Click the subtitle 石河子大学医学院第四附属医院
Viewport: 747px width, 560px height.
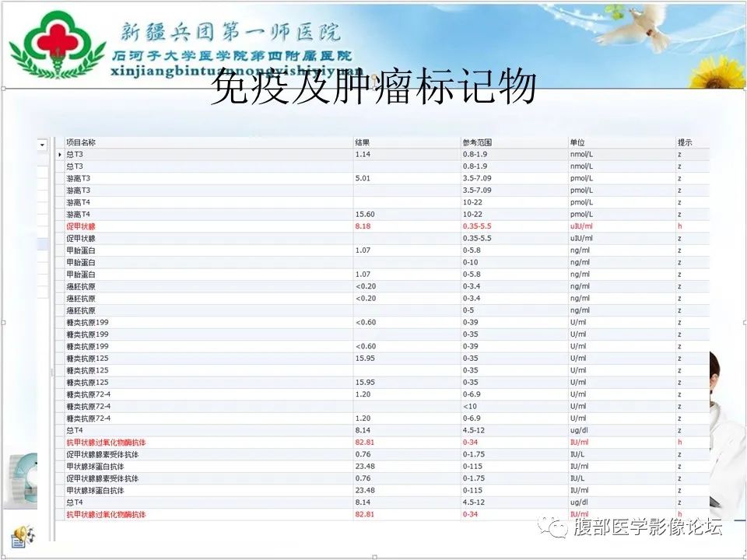232,56
